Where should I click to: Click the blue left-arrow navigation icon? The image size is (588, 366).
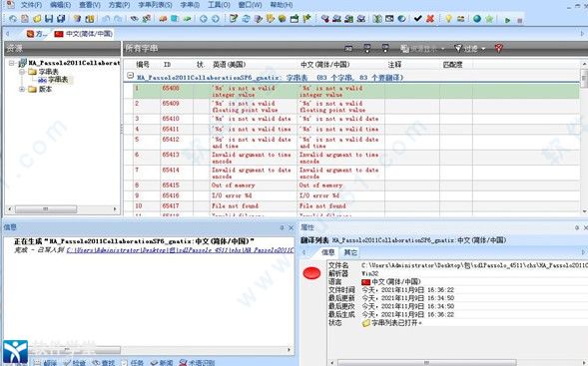[204, 18]
